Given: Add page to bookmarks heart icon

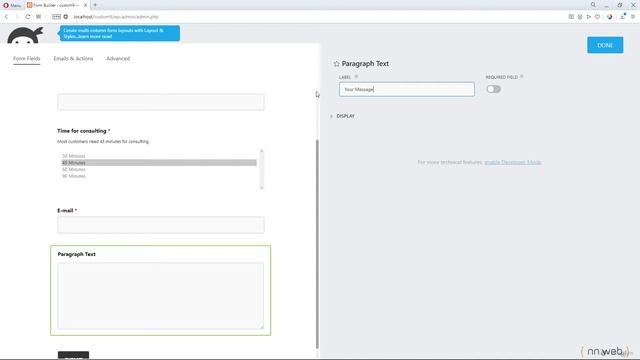Looking at the screenshot, I should pyautogui.click(x=598, y=17).
